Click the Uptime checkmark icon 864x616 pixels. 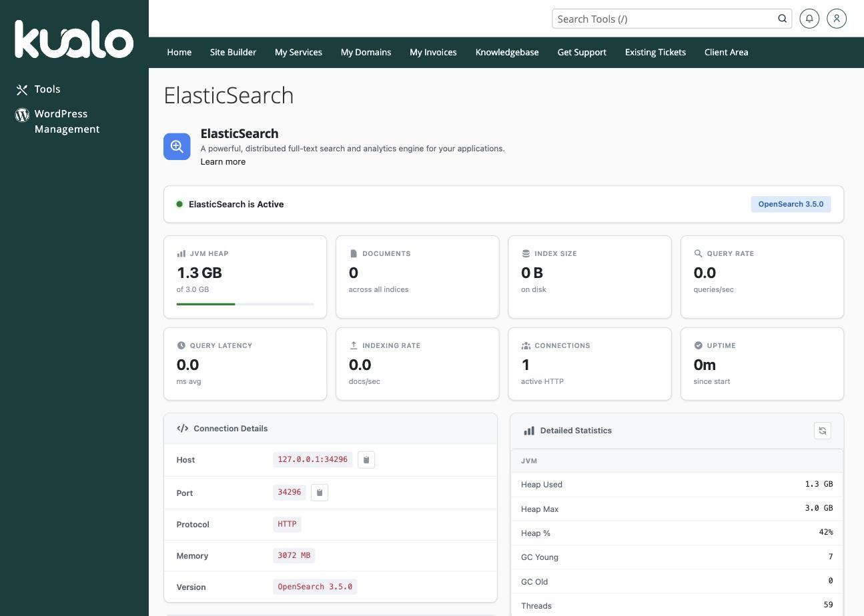pos(699,345)
